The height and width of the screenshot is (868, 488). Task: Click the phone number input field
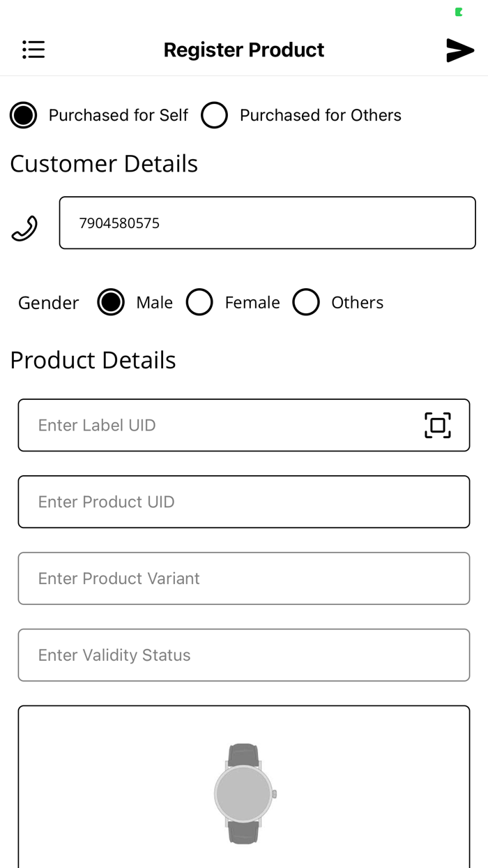click(x=267, y=223)
